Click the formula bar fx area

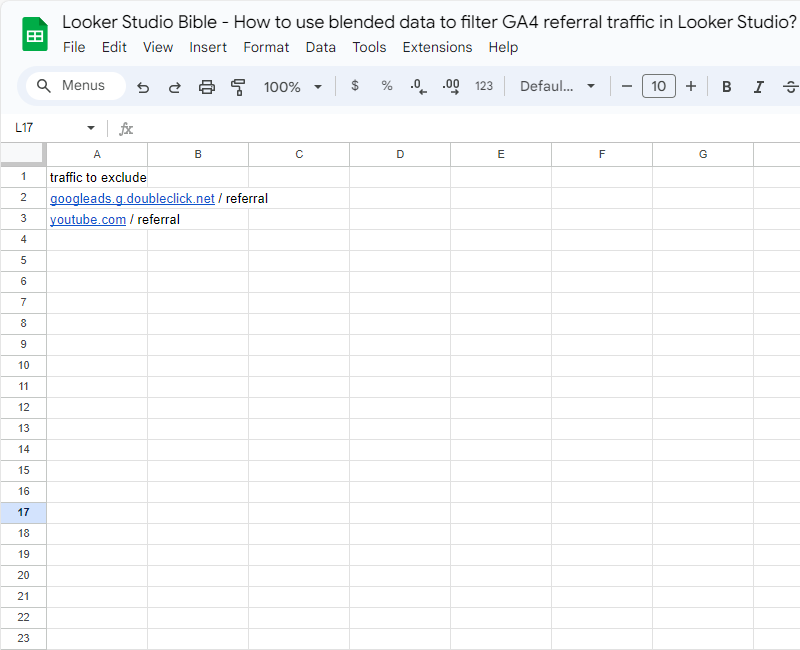126,129
